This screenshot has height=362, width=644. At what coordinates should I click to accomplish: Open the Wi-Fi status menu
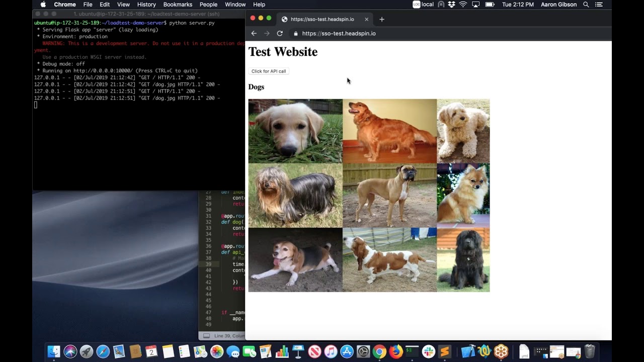463,5
